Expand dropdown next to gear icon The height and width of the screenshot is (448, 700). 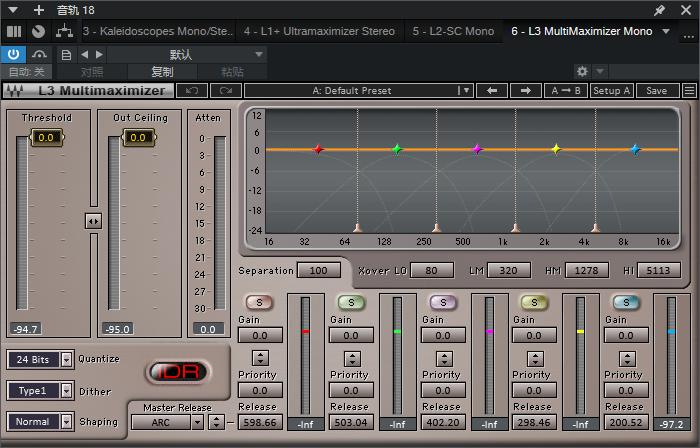600,71
